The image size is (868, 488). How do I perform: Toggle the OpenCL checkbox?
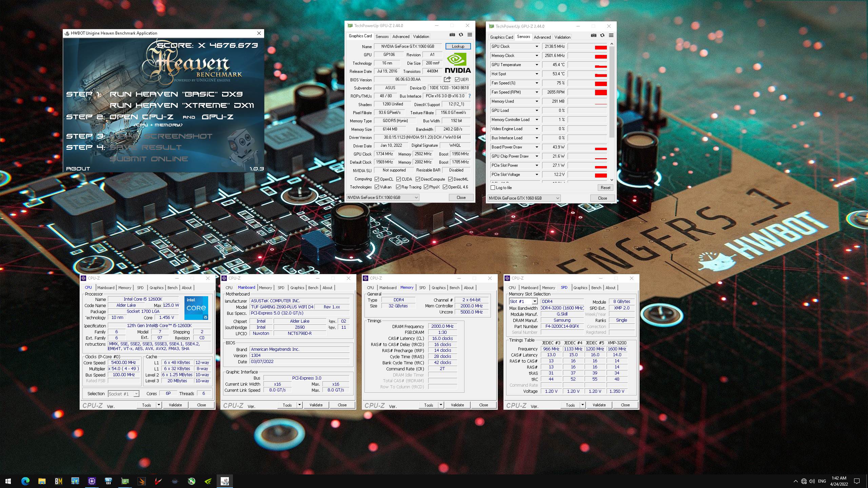click(377, 179)
